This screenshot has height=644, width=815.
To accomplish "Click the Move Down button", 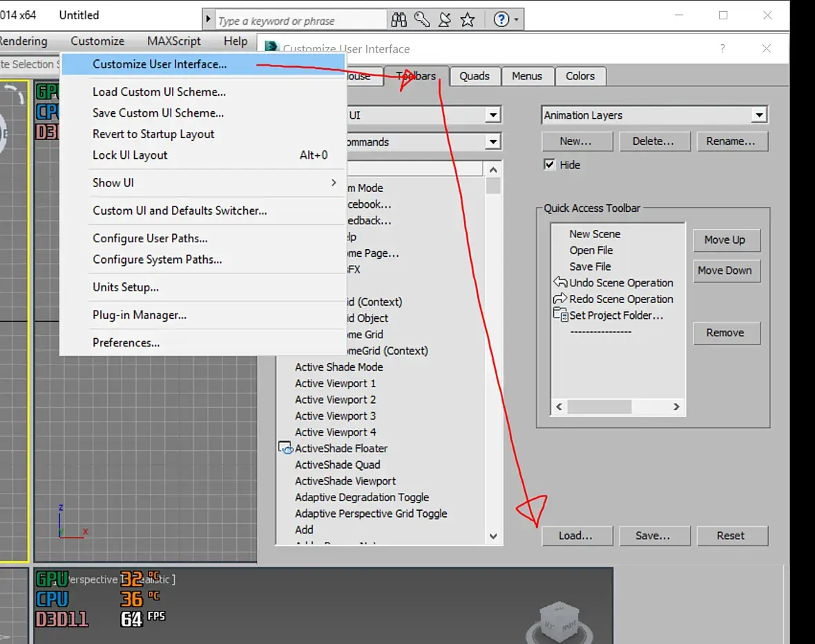I will 727,271.
